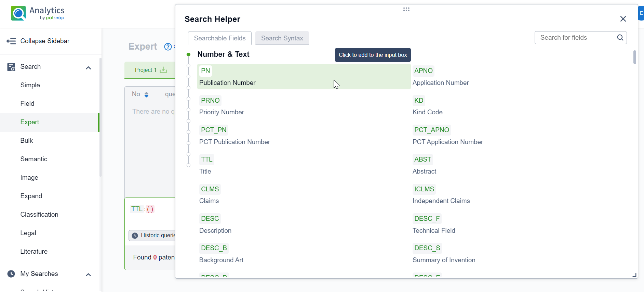Image resolution: width=644 pixels, height=292 pixels.
Task: Collapse the My Searches section chevron
Action: (x=88, y=275)
